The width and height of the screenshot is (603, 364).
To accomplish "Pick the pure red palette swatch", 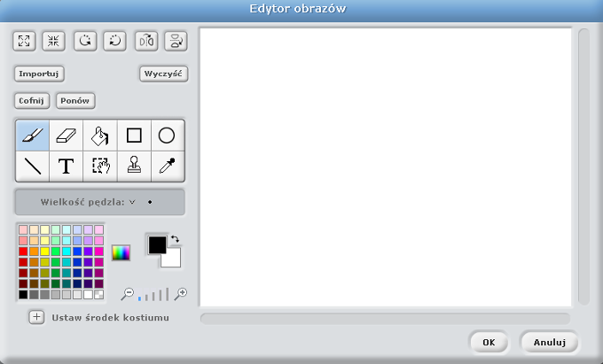I will (23, 252).
